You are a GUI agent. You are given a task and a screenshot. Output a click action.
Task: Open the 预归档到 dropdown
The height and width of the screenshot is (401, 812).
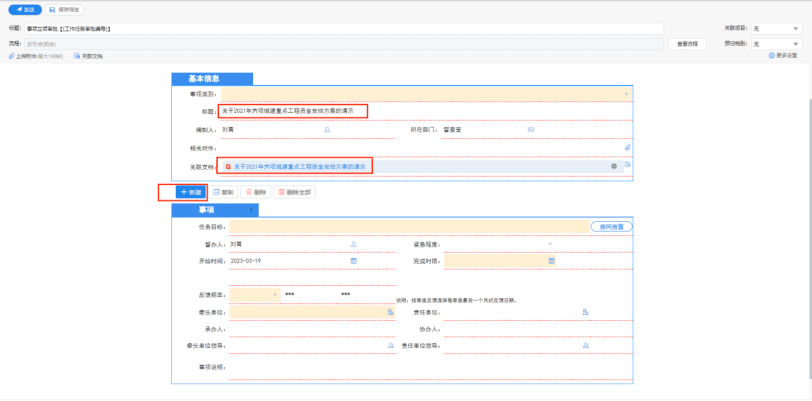pos(776,44)
